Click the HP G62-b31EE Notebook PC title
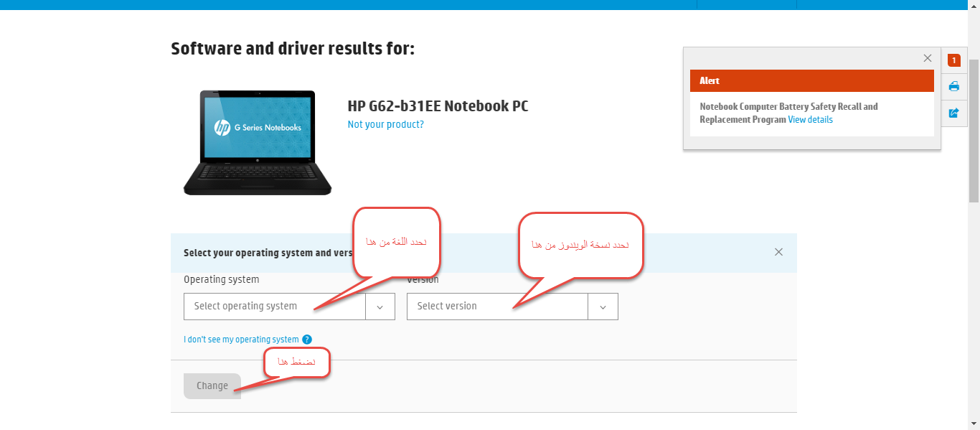The height and width of the screenshot is (430, 980). click(x=438, y=106)
